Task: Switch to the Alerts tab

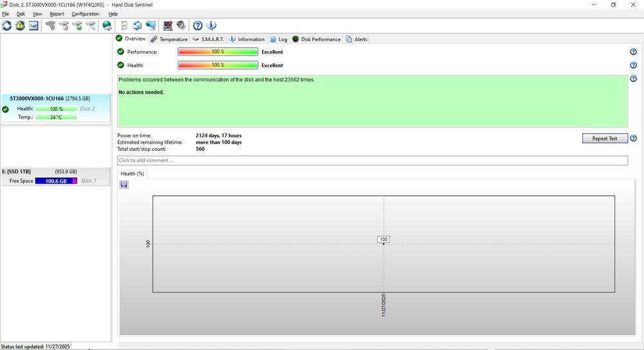Action: click(x=357, y=39)
